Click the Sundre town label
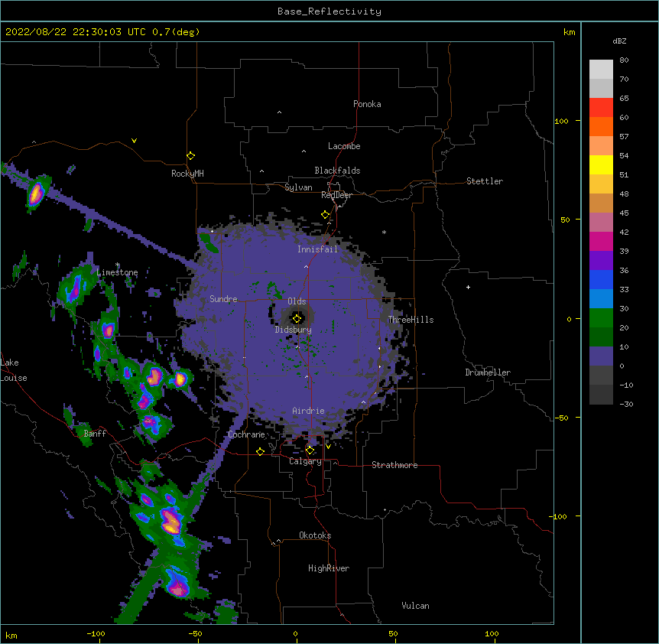The height and width of the screenshot is (644, 659). click(223, 299)
